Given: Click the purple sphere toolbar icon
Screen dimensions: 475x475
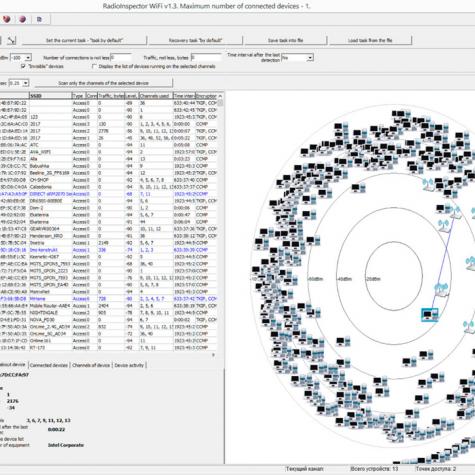Looking at the screenshot, I should pos(23,19).
